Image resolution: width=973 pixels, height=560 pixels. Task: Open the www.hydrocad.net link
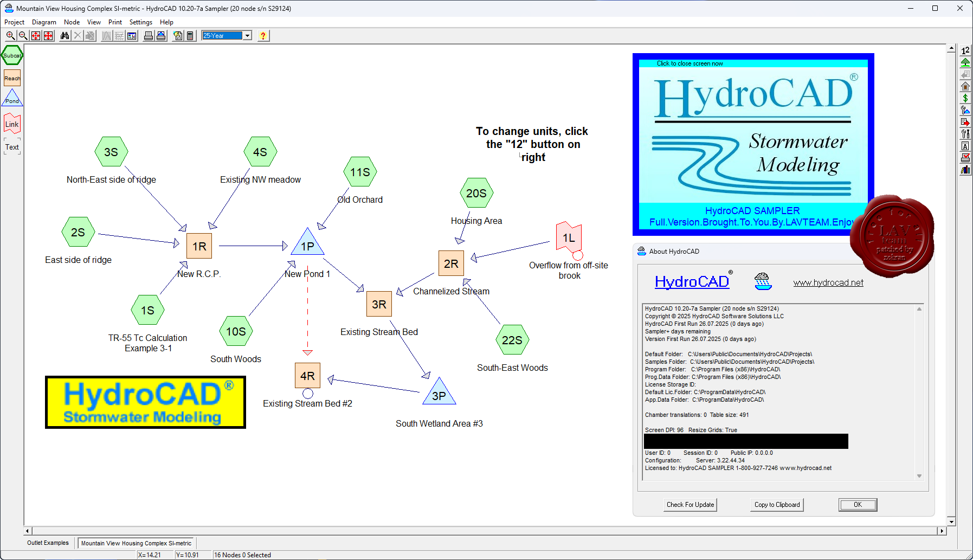(x=828, y=282)
